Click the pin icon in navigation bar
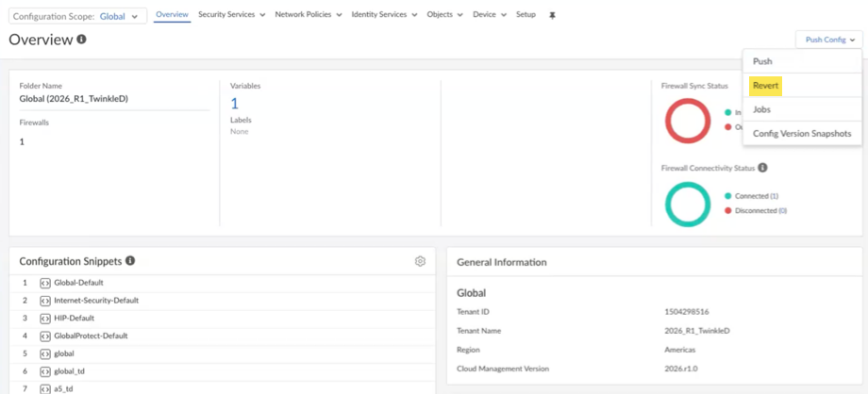The image size is (868, 394). tap(552, 15)
